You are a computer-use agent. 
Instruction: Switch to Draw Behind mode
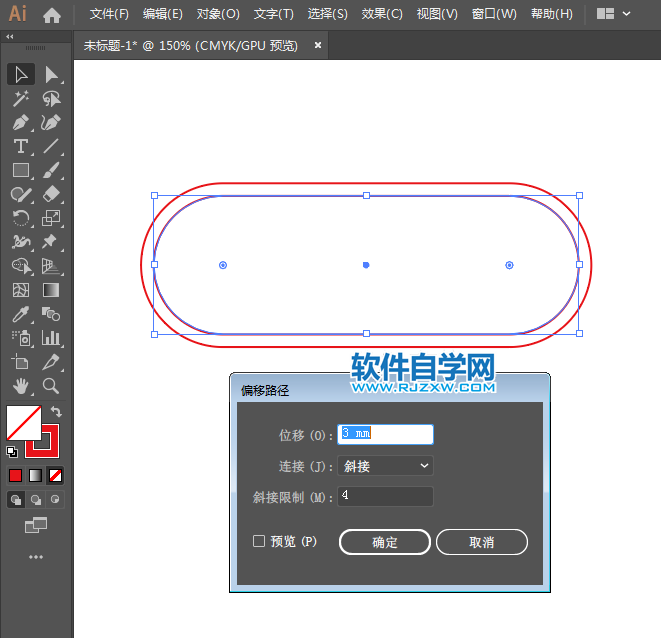(36, 500)
